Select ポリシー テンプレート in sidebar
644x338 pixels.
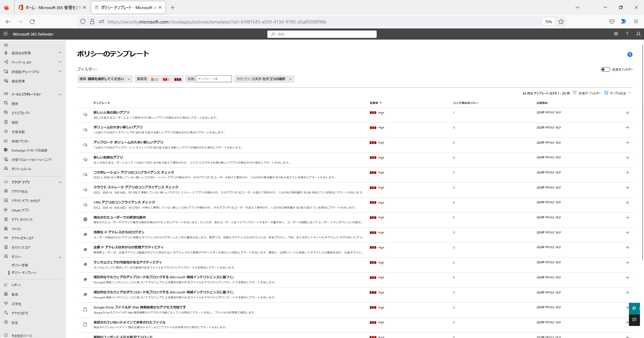point(24,273)
